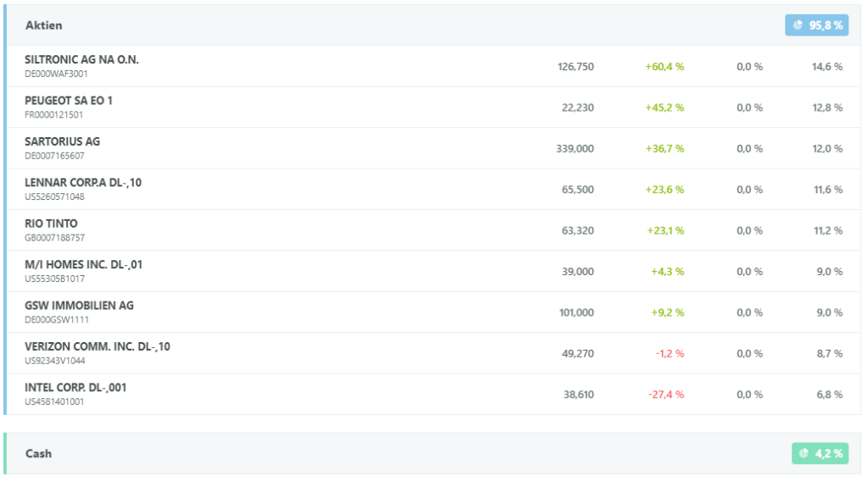Screen dimensions: 868x481
Task: Click Peugeot's 12,8 % portfolio weight
Action: coord(827,108)
